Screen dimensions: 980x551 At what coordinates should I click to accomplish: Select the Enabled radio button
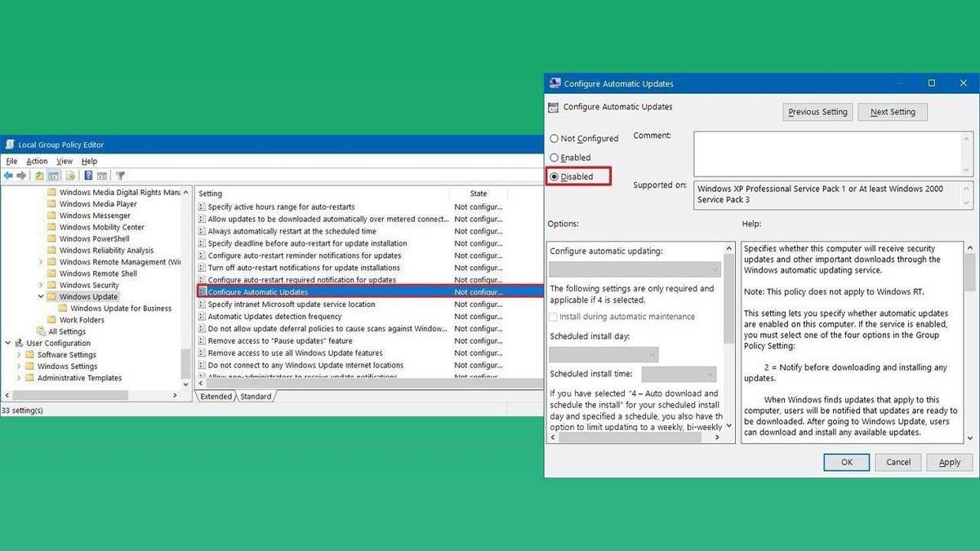554,157
